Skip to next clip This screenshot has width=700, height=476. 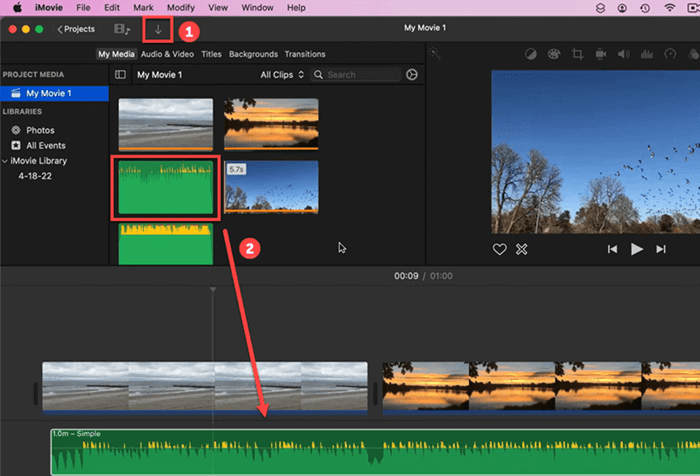click(661, 249)
